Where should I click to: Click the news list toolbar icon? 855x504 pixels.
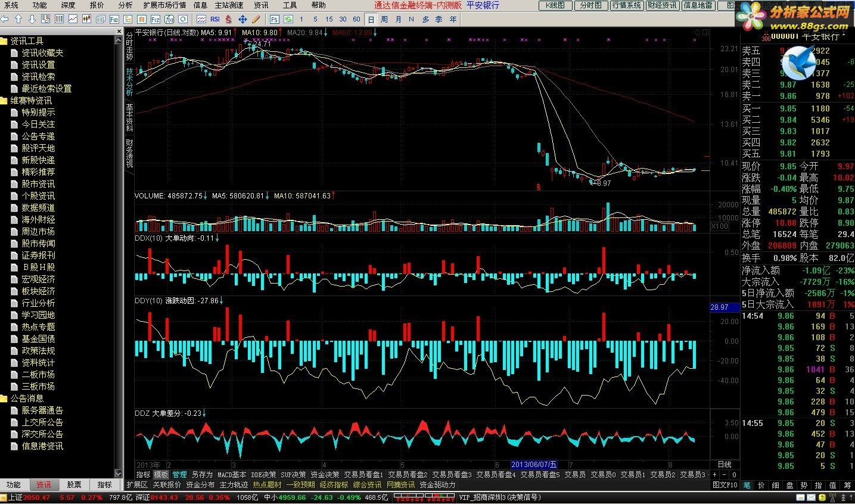100,19
